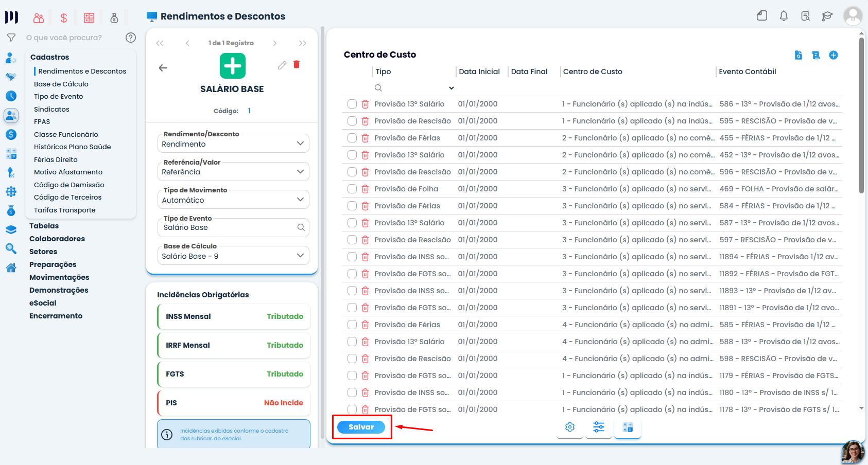Click the gear settings icon below the table
Image resolution: width=868 pixels, height=465 pixels.
[x=570, y=427]
